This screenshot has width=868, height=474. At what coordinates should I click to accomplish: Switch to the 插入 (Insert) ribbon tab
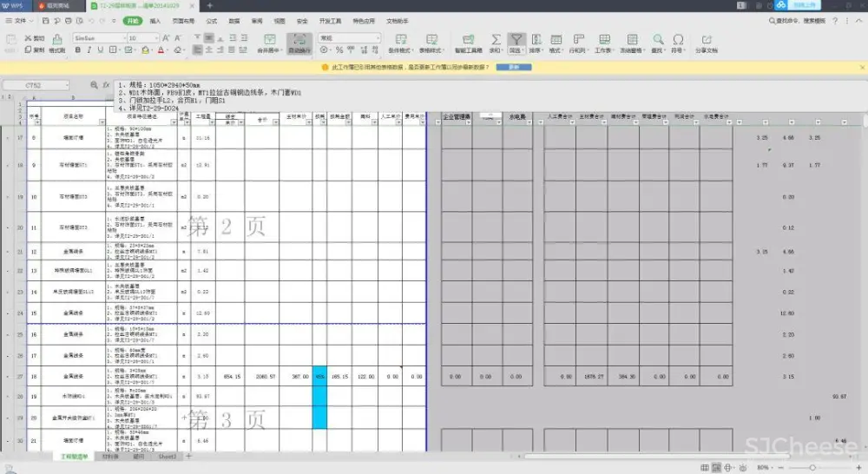pyautogui.click(x=155, y=19)
